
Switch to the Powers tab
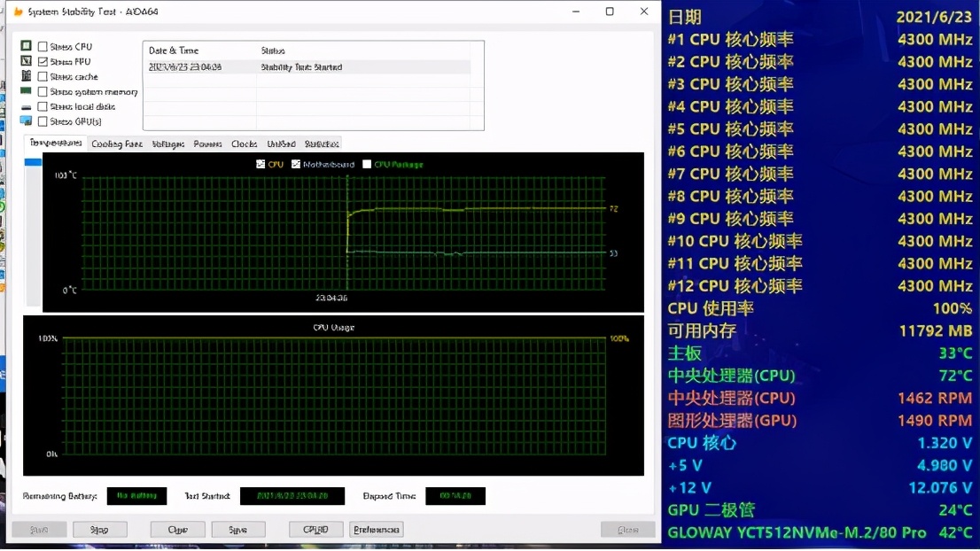pyautogui.click(x=207, y=144)
